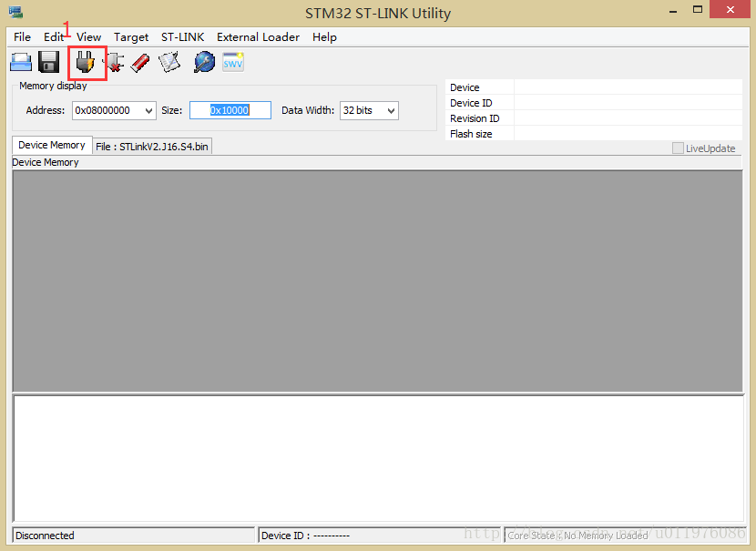Minimize the ST-LINK Utility window
756x551 pixels.
click(x=673, y=11)
